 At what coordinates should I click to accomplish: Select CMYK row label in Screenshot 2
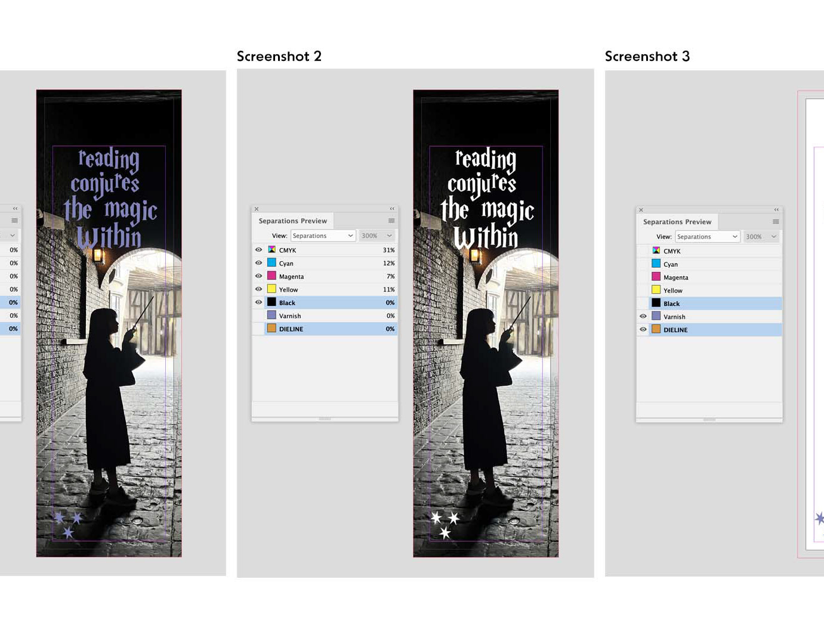(x=288, y=250)
